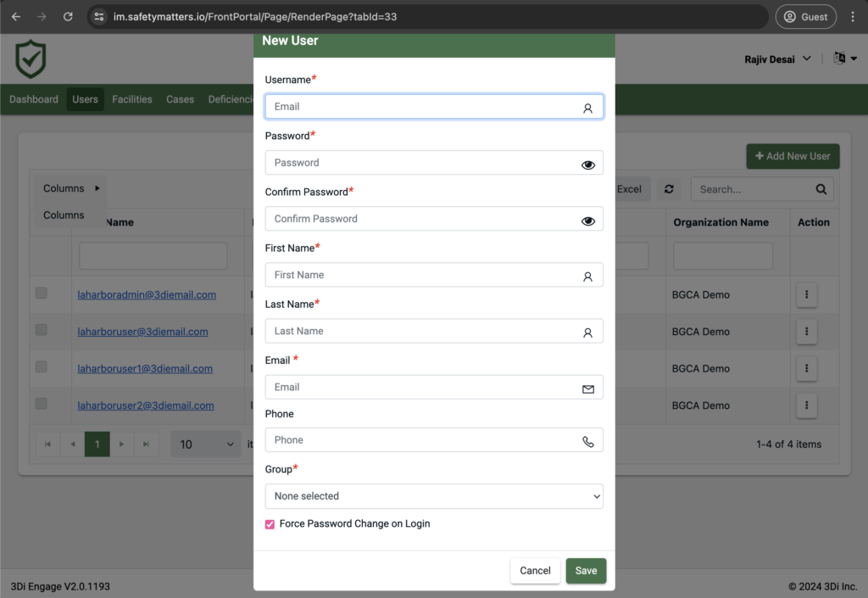Viewport: 868px width, 598px height.
Task: Expand the Columns submenu arrow
Action: coord(97,188)
